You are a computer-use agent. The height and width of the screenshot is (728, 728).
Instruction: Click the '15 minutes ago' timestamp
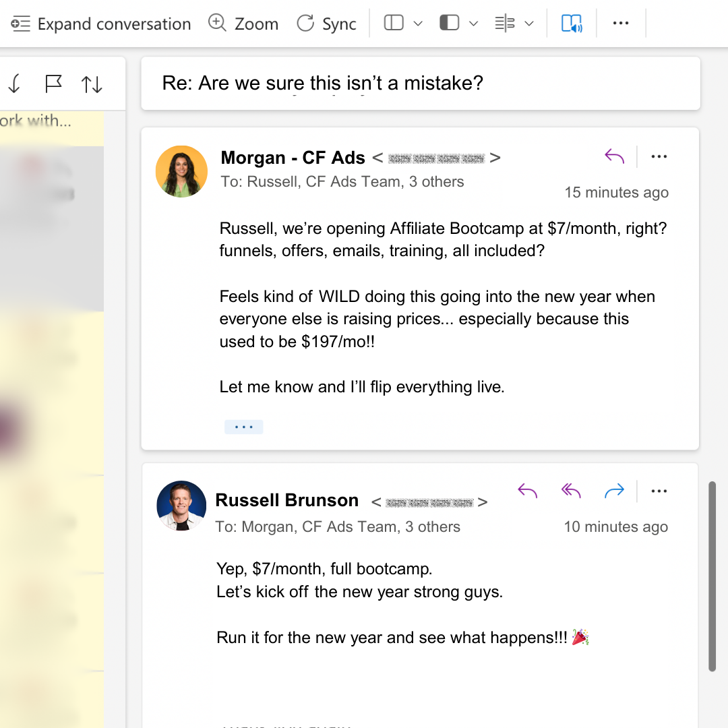[617, 192]
